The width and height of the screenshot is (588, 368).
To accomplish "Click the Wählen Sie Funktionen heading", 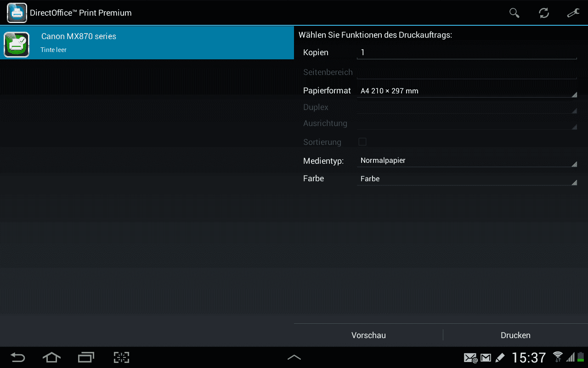I will coord(375,35).
